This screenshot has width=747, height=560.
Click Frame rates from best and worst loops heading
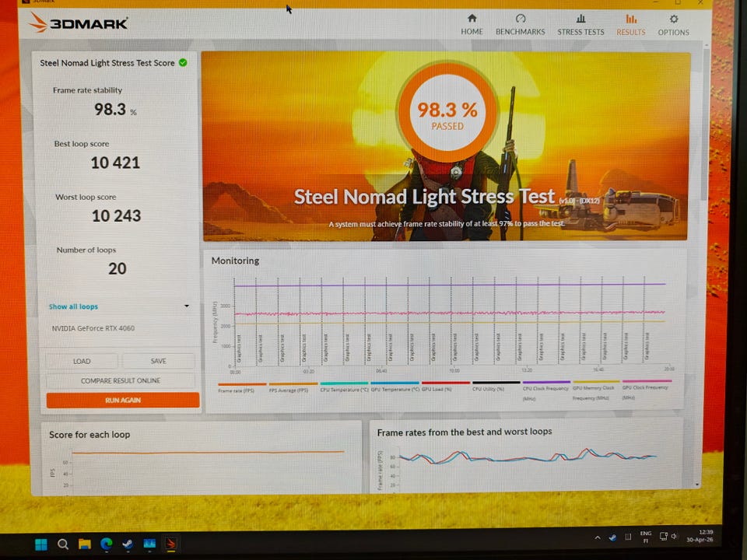[465, 432]
